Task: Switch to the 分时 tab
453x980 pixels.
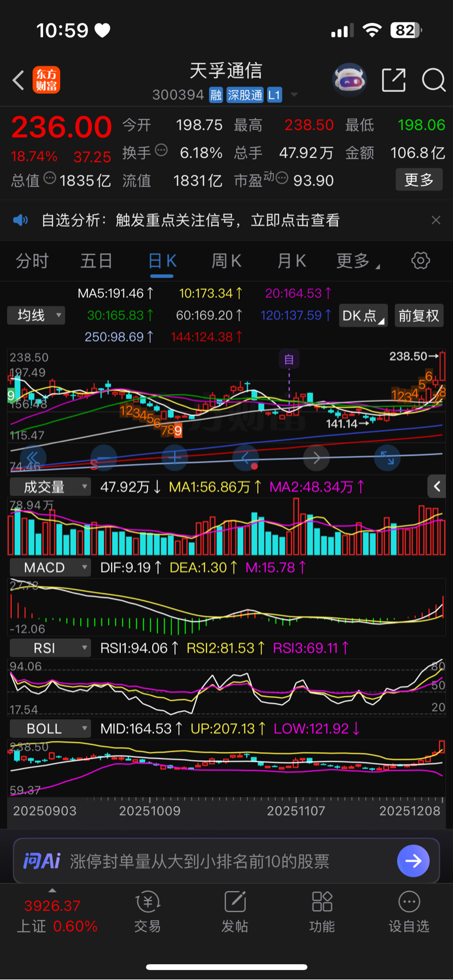Action: tap(32, 260)
